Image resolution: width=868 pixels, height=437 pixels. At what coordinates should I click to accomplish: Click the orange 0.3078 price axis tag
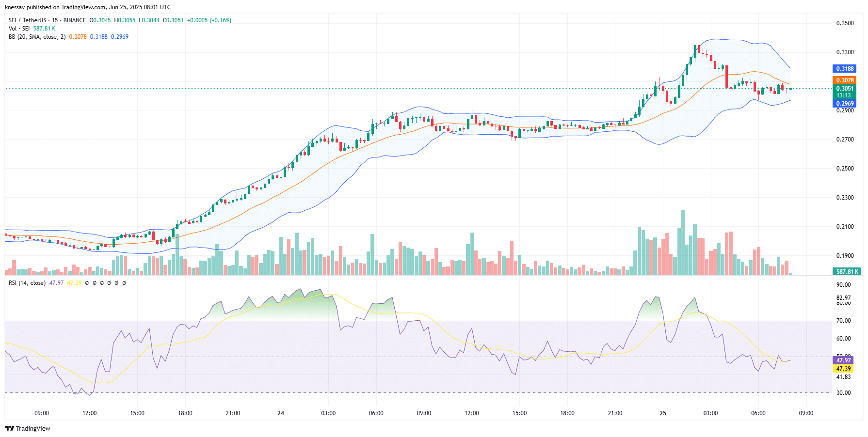[845, 80]
